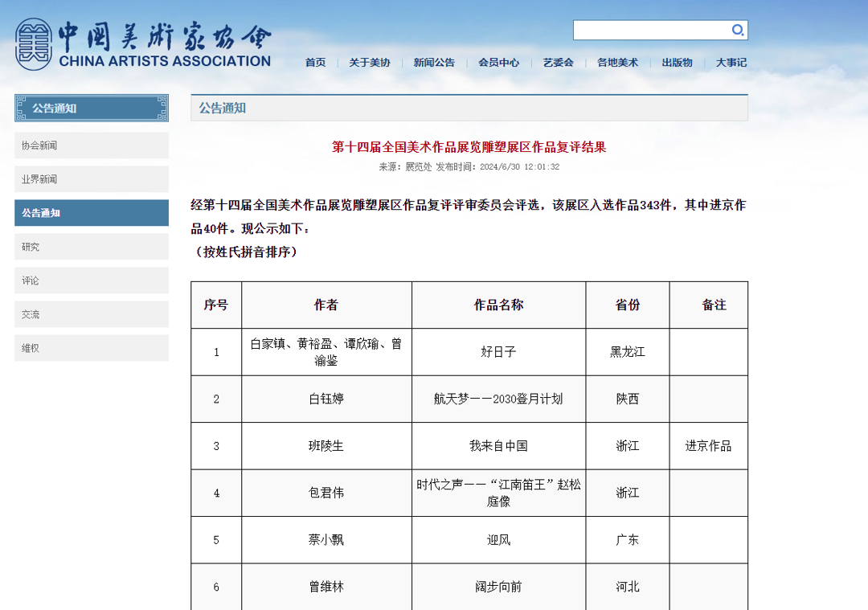Click the red article title heading

click(x=469, y=147)
